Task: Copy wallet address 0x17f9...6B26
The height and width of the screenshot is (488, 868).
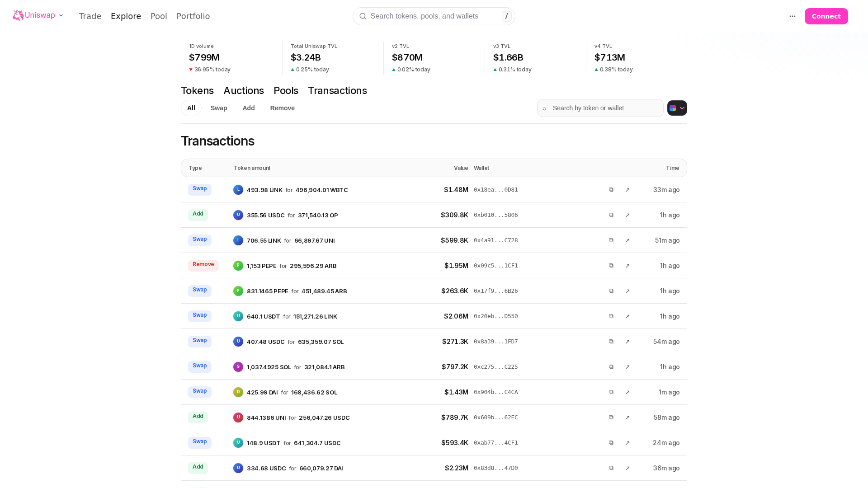Action: [x=611, y=291]
